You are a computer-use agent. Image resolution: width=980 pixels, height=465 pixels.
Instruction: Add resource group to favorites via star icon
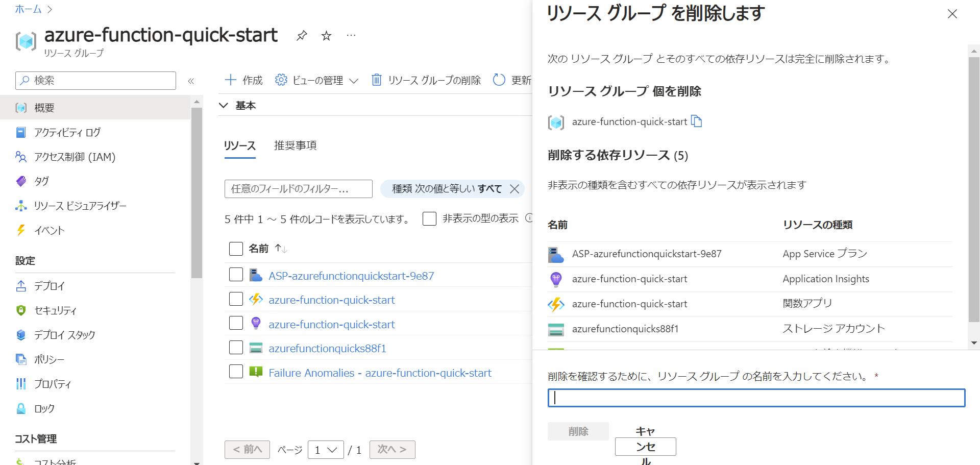326,35
